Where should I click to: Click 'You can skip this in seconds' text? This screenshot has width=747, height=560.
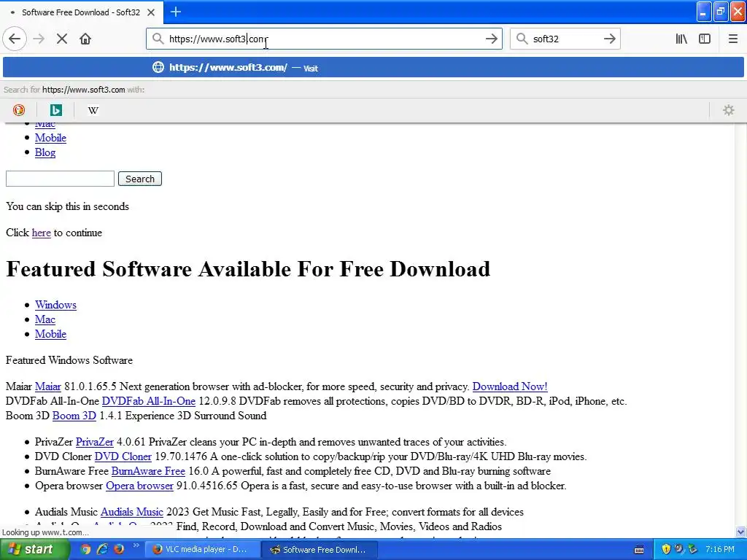click(68, 206)
